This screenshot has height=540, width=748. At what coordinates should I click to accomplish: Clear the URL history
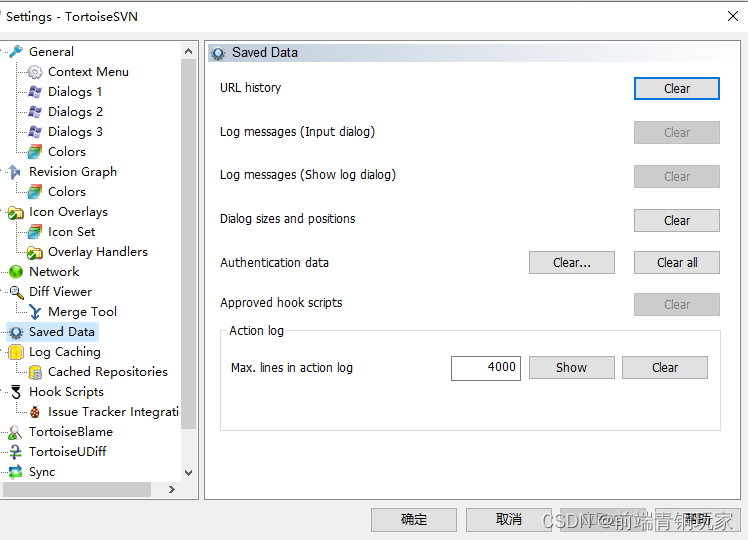(x=676, y=89)
